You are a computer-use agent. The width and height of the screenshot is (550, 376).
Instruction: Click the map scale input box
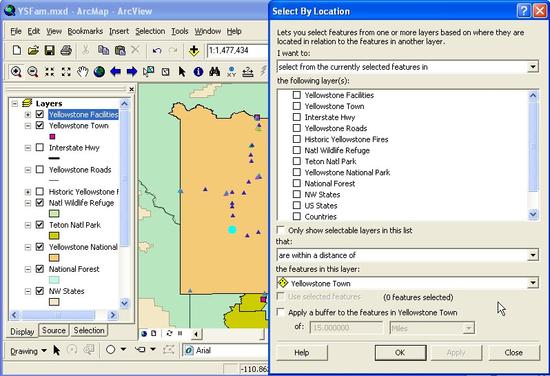tap(237, 51)
